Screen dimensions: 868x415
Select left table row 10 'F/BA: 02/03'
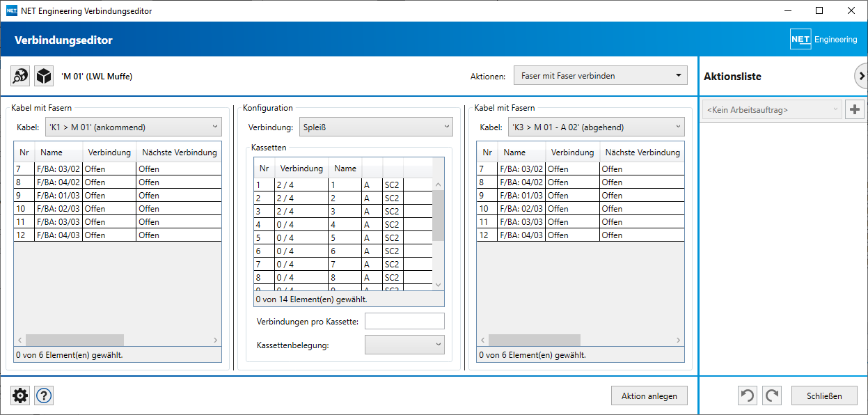[x=118, y=208]
